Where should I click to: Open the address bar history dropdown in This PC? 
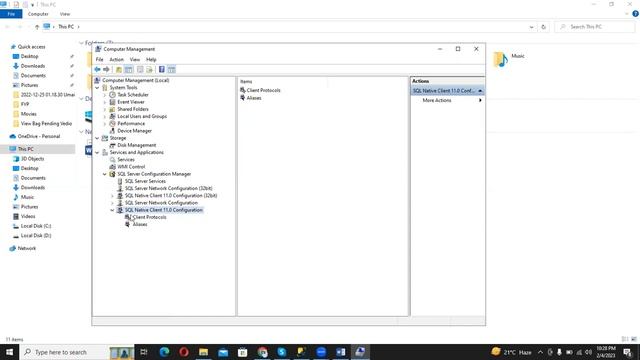coord(531,27)
